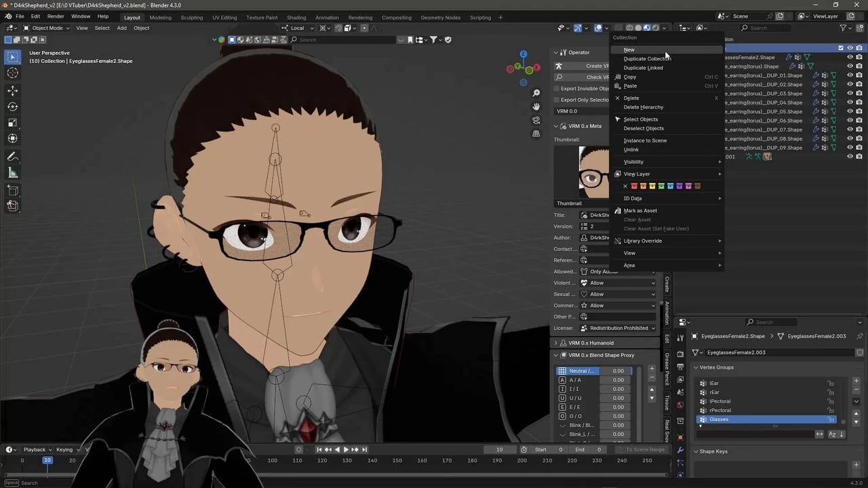Image resolution: width=868 pixels, height=488 pixels.
Task: Toggle eye visibility for earring DUP_05.Shape
Action: (850, 111)
